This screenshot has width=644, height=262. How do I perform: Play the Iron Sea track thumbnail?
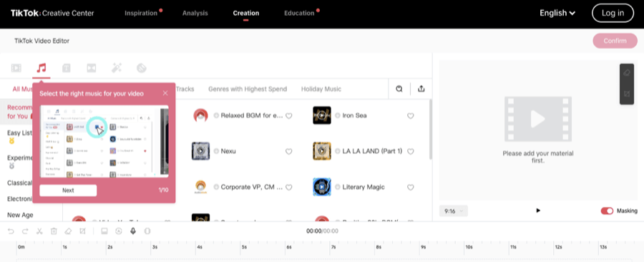tap(321, 115)
